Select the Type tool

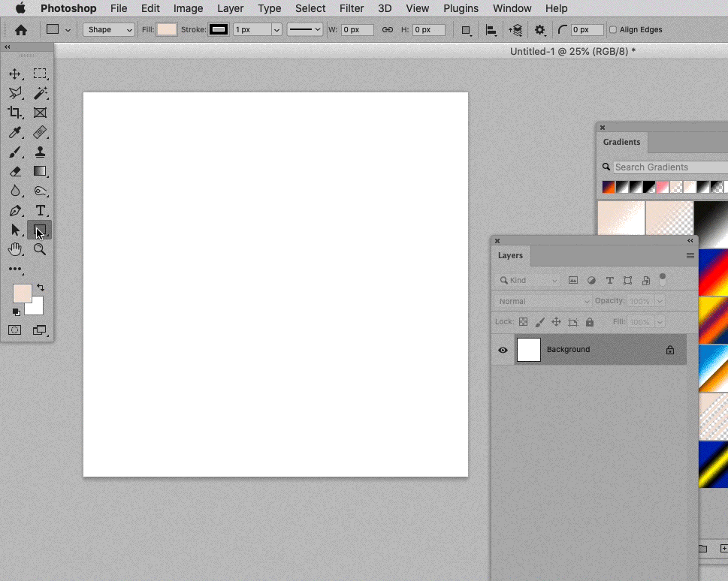point(40,210)
